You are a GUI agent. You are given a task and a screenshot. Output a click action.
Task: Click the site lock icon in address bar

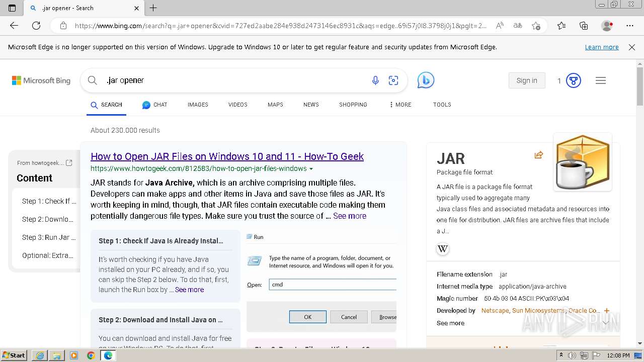point(63,26)
